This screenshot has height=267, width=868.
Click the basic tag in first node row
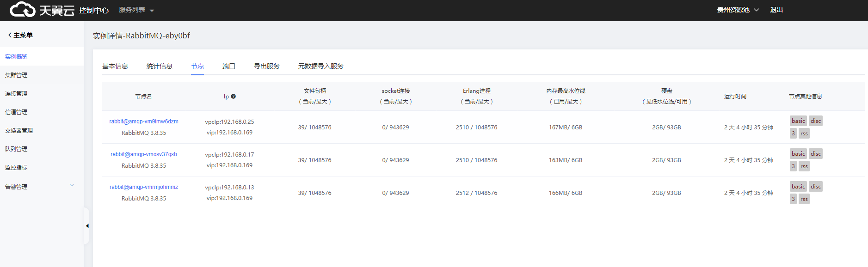point(798,121)
